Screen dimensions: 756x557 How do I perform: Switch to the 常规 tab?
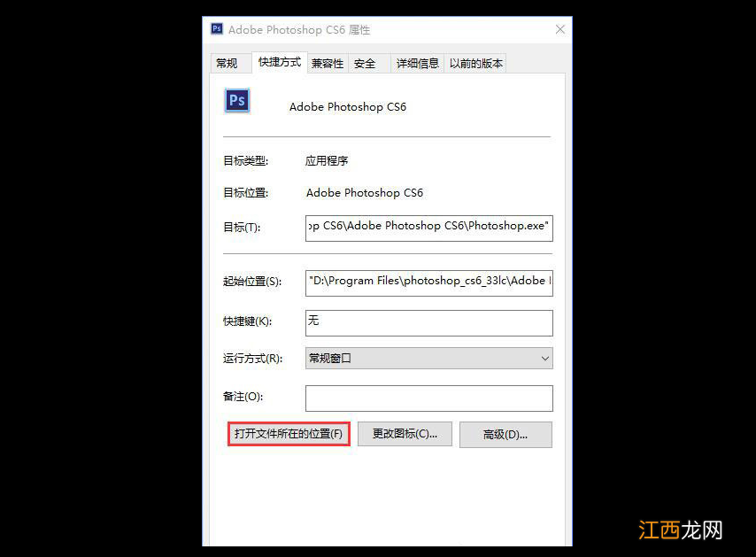coord(230,63)
